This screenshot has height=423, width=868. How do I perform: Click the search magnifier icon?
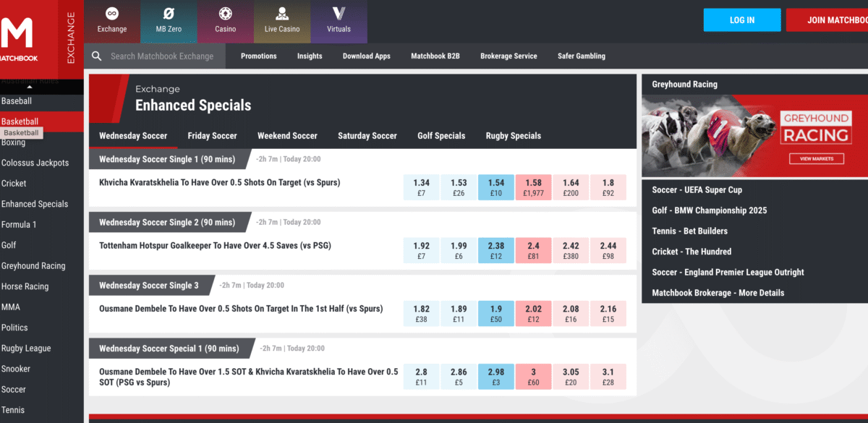pos(96,56)
